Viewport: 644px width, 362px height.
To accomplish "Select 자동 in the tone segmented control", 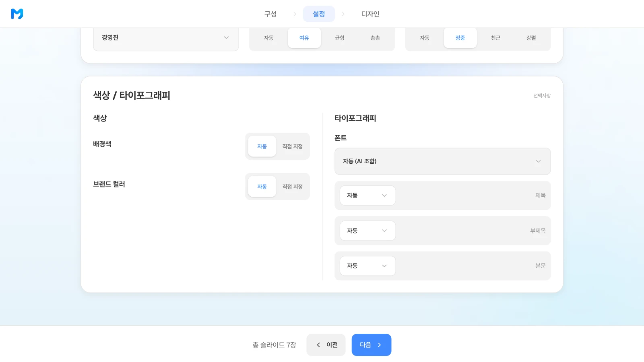I will pyautogui.click(x=425, y=38).
